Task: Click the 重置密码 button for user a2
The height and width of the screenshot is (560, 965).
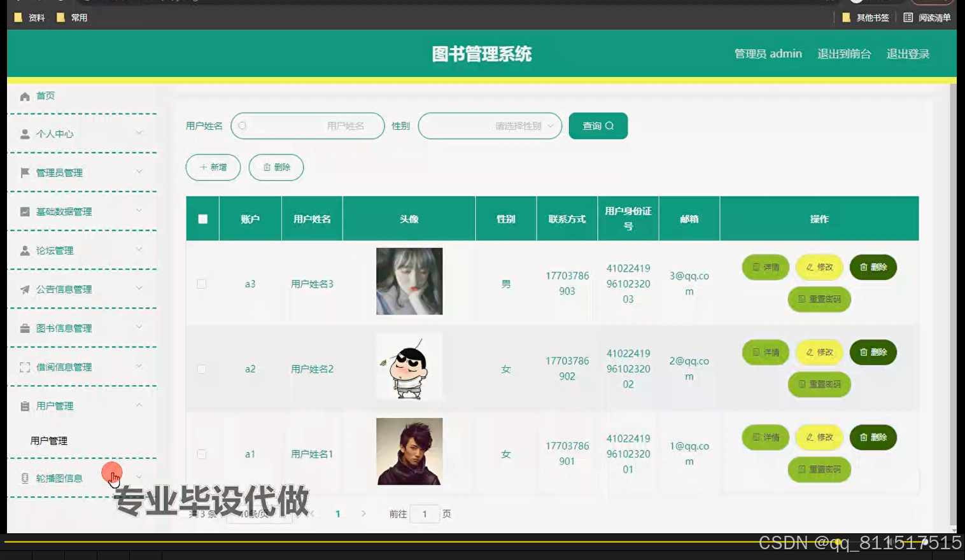Action: pyautogui.click(x=819, y=384)
